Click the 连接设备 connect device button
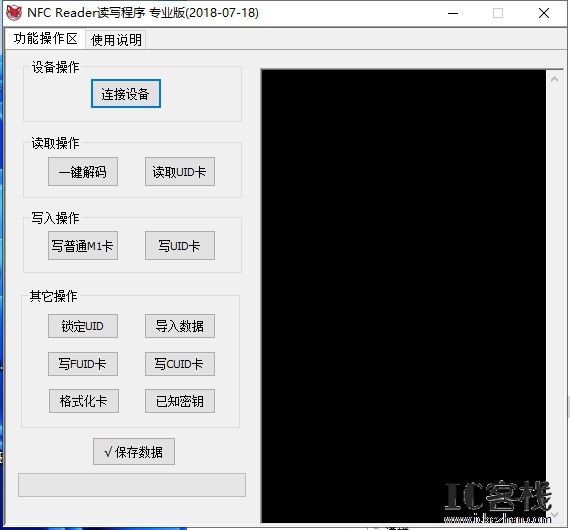Image resolution: width=570 pixels, height=530 pixels. tap(126, 94)
